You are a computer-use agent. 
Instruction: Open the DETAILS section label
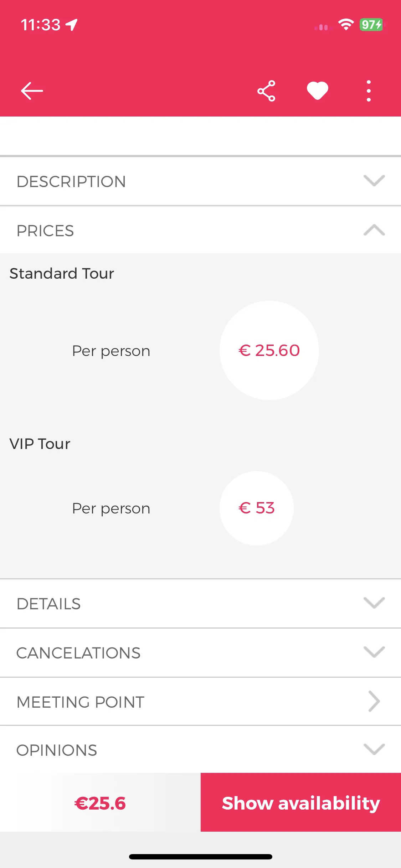point(49,604)
